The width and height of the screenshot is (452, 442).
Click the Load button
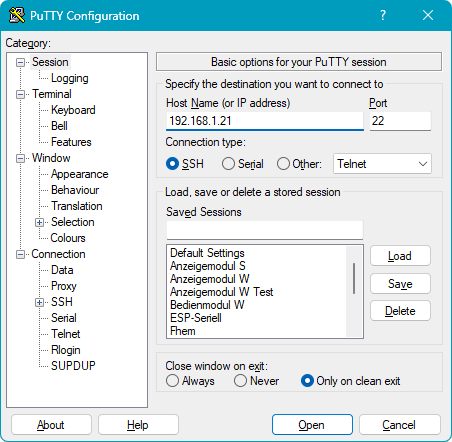400,256
